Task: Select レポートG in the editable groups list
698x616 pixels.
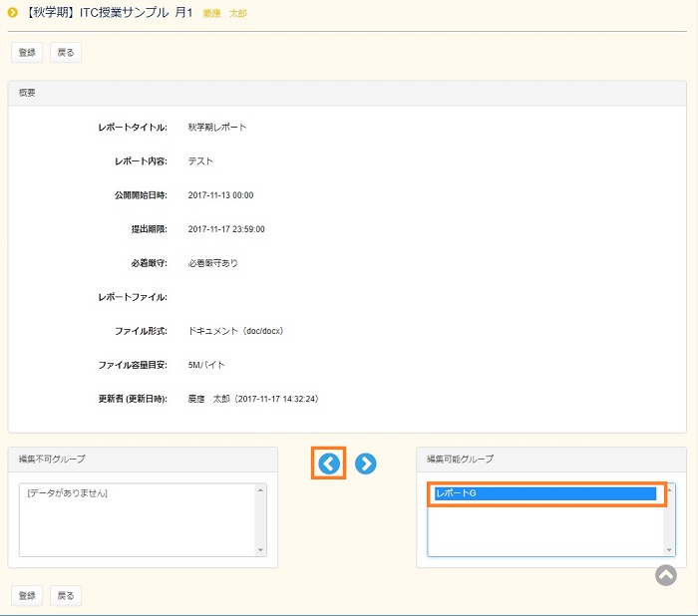Action: (x=545, y=493)
